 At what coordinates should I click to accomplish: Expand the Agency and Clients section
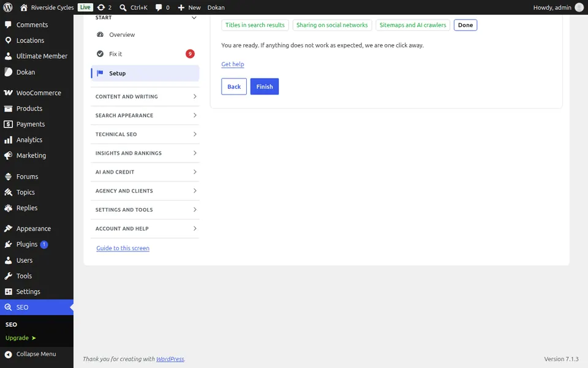[145, 191]
